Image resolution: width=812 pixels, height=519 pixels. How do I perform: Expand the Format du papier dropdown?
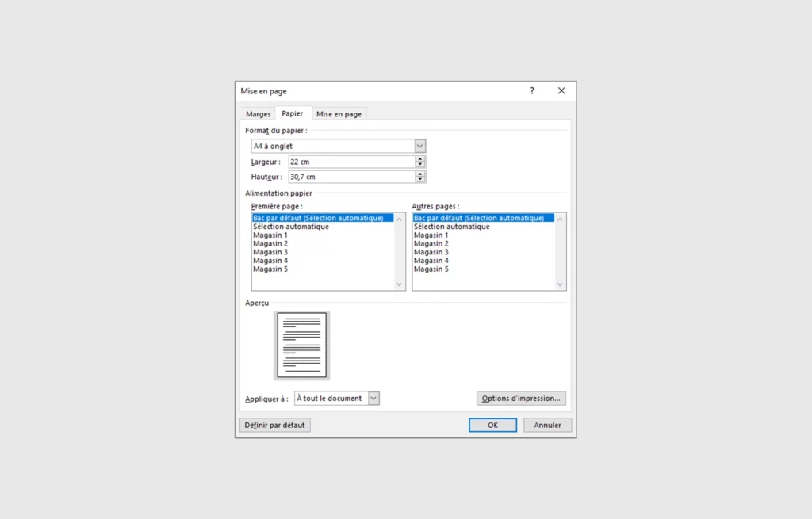coord(420,146)
